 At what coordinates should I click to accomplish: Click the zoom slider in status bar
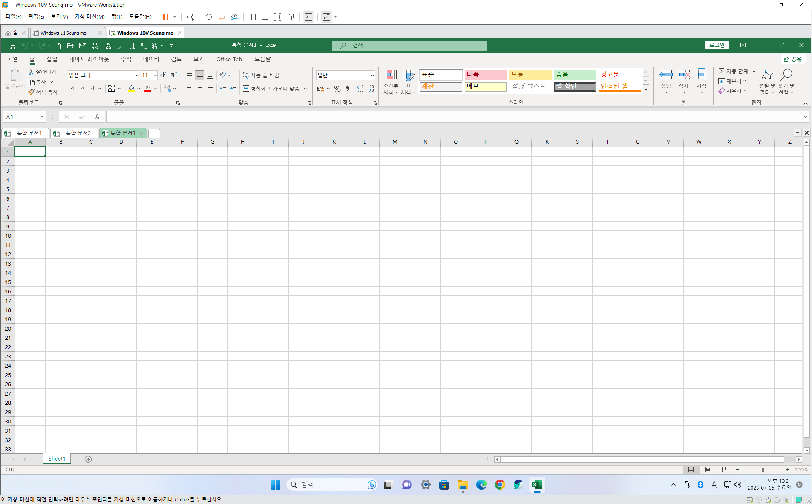coord(763,469)
